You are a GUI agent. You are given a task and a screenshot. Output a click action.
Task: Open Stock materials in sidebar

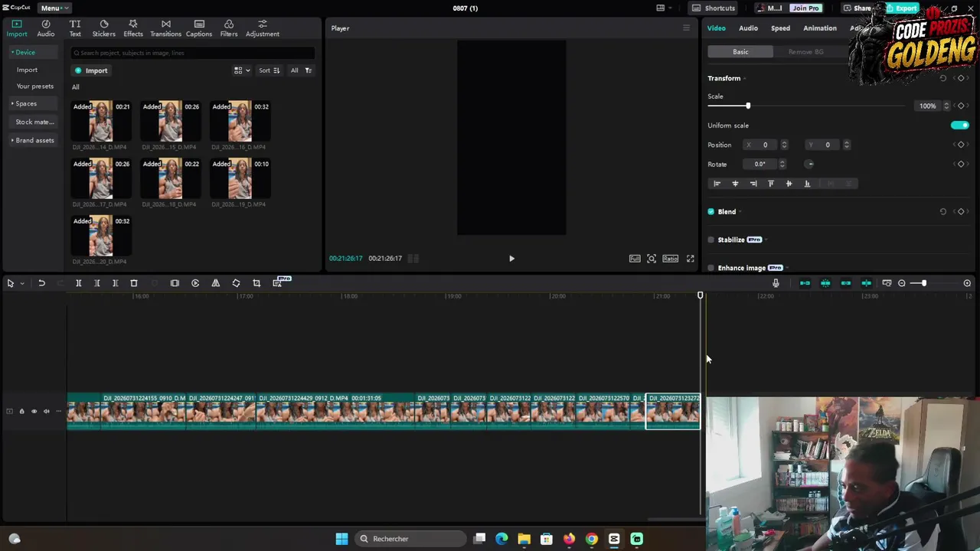tap(34, 122)
